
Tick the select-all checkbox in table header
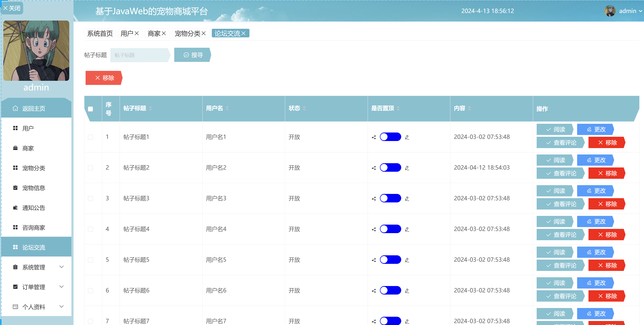pyautogui.click(x=91, y=109)
